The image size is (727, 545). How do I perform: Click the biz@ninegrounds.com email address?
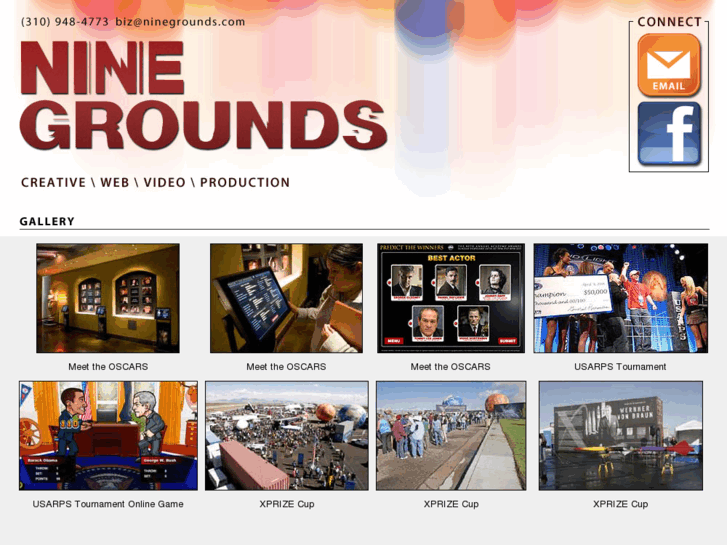click(180, 22)
